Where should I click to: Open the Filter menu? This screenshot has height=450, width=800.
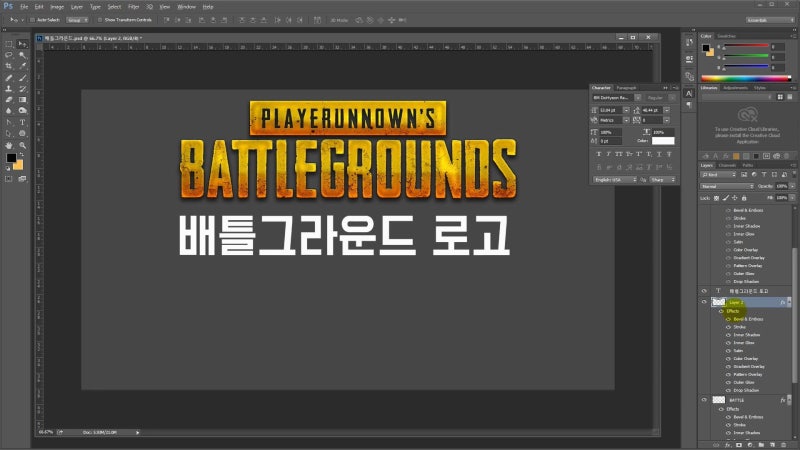[134, 7]
